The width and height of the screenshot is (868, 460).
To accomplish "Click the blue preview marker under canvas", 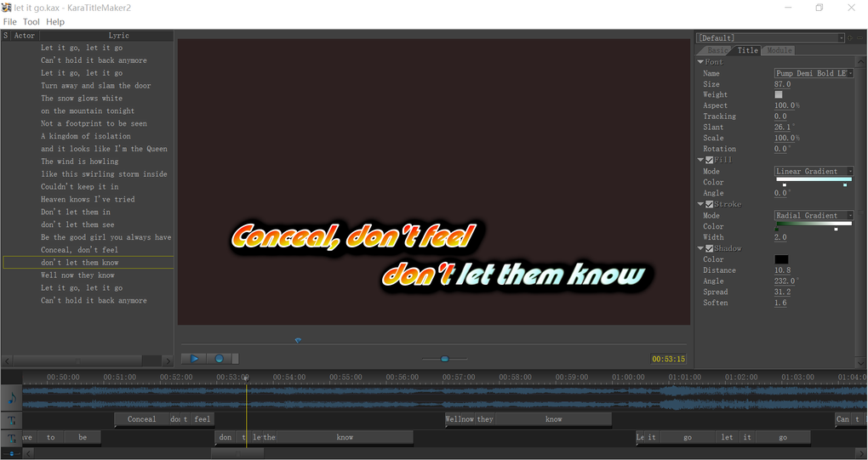I will [298, 341].
